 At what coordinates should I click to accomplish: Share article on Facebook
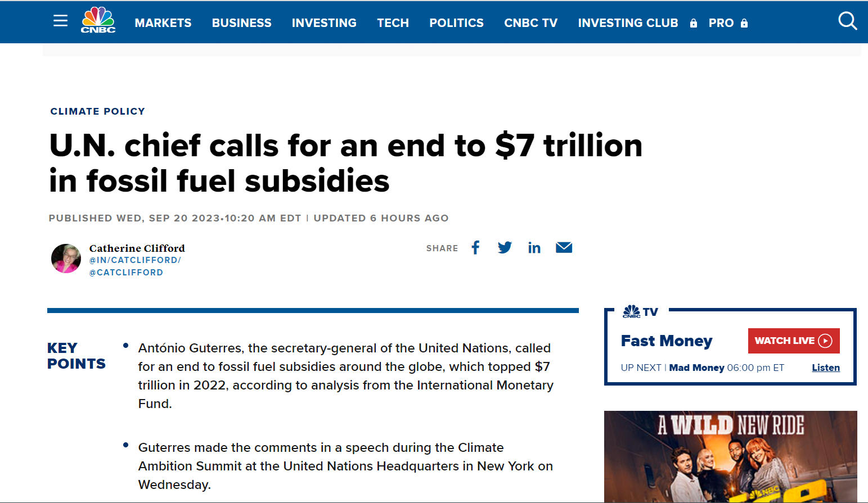(476, 248)
